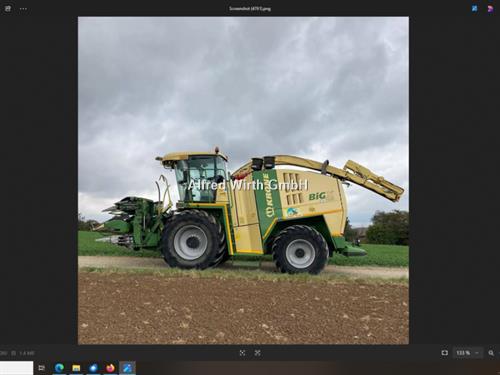Click the second expand arrows icon in bottom bar
Screen dimensions: 500x375
pyautogui.click(x=257, y=353)
